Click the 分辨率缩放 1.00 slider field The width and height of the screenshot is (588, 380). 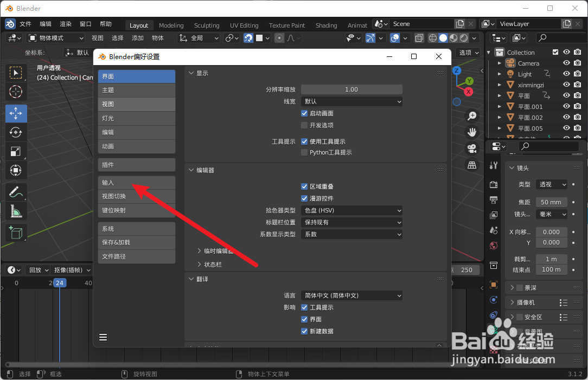[x=351, y=89]
